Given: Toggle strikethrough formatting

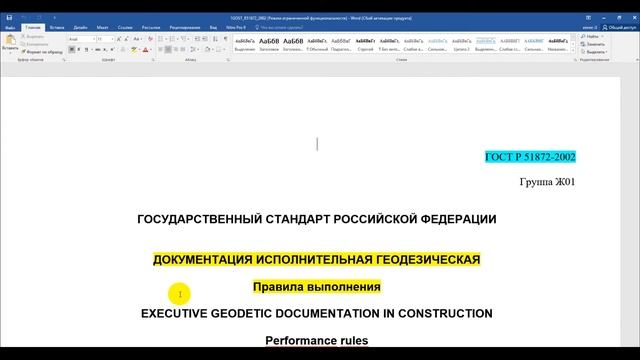Looking at the screenshot, I should click(98, 49).
